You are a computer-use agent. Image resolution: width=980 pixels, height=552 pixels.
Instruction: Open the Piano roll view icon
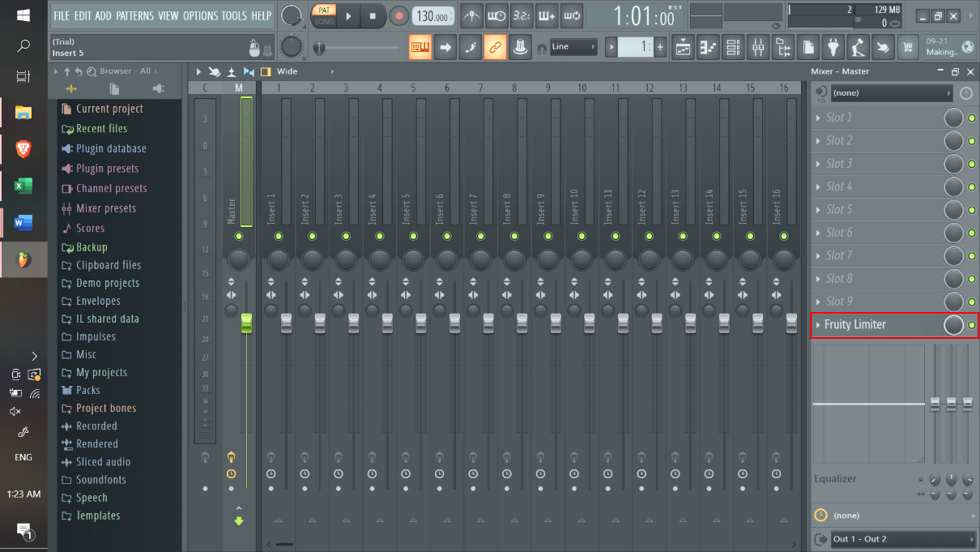(x=708, y=48)
